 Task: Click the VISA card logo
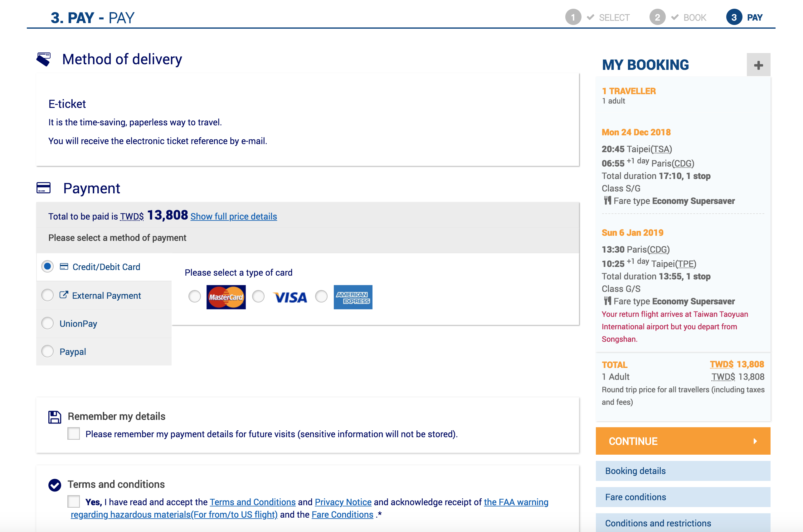[290, 297]
